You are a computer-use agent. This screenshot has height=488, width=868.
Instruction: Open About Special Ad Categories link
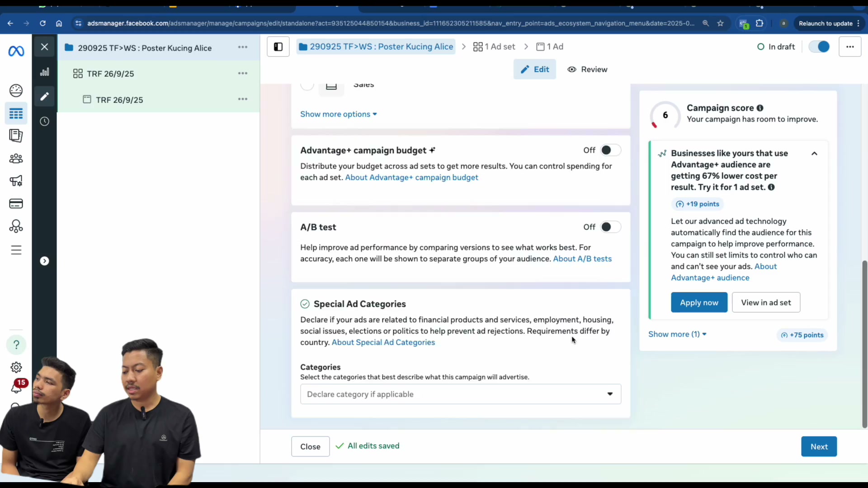383,343
